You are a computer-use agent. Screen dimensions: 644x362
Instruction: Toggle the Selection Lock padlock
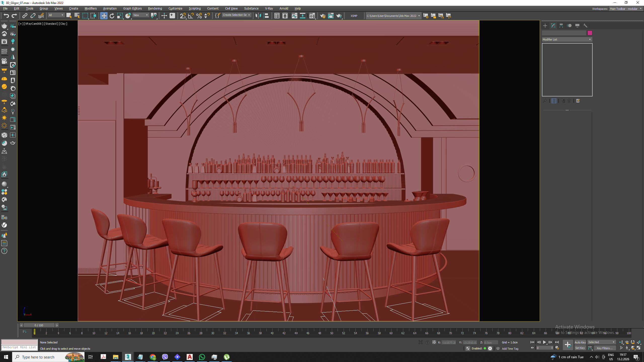tap(427, 342)
